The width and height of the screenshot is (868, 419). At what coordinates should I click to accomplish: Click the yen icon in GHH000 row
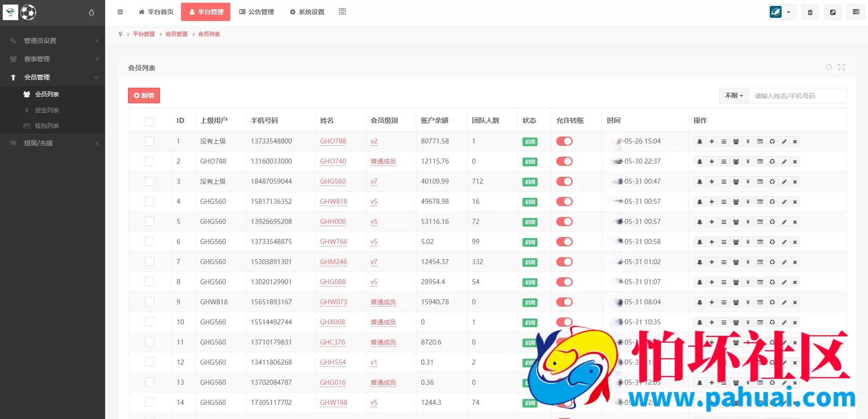pos(748,222)
